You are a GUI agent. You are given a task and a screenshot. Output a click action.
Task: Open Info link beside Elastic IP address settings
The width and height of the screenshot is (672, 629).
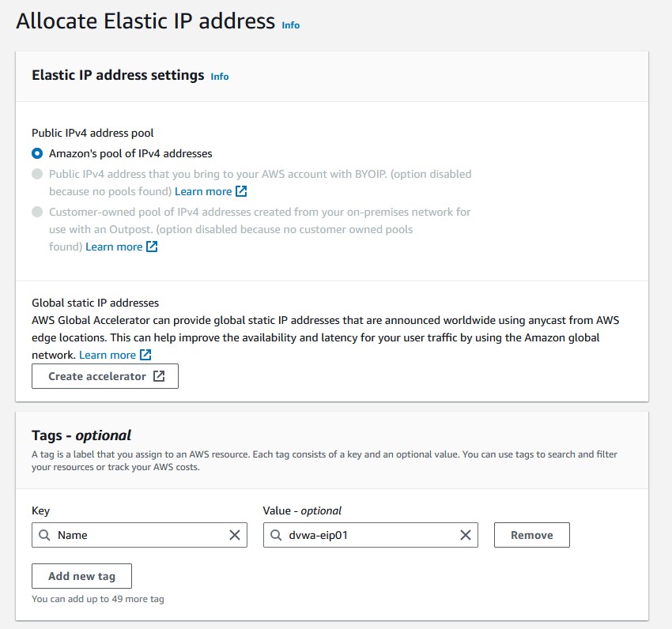click(x=220, y=77)
